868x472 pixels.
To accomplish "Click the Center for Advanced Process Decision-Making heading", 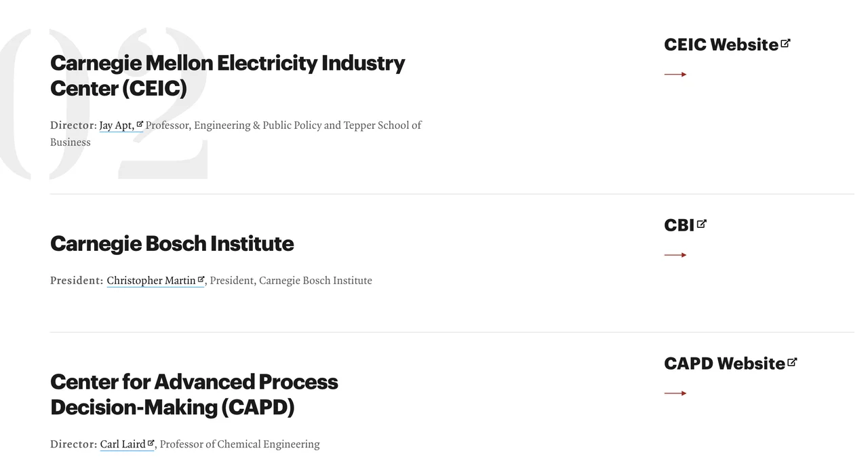I will point(194,394).
